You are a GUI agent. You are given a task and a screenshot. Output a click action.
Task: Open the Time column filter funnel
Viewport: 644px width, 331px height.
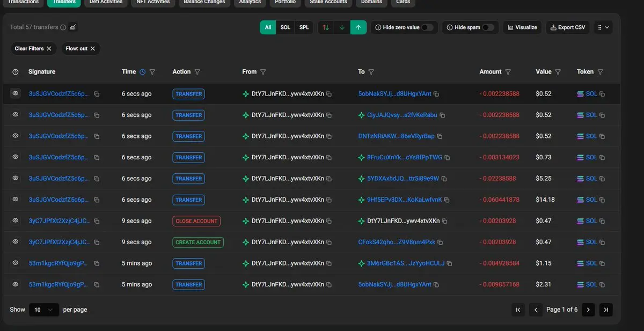point(152,72)
